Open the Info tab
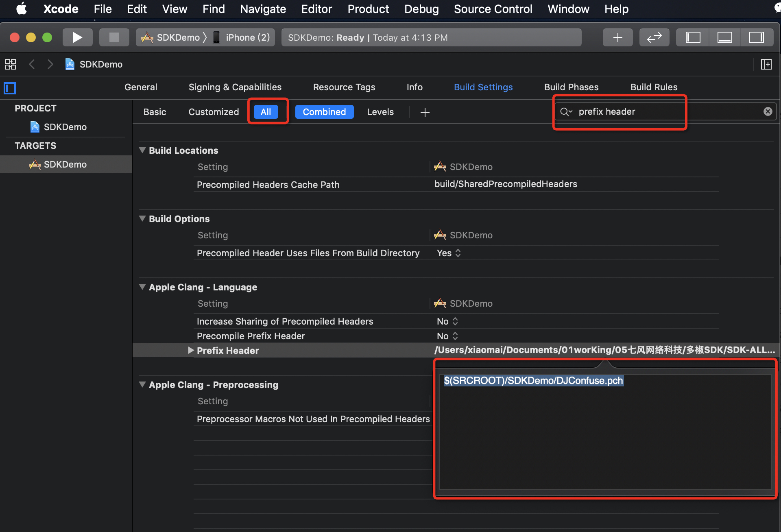This screenshot has width=781, height=532. point(414,87)
